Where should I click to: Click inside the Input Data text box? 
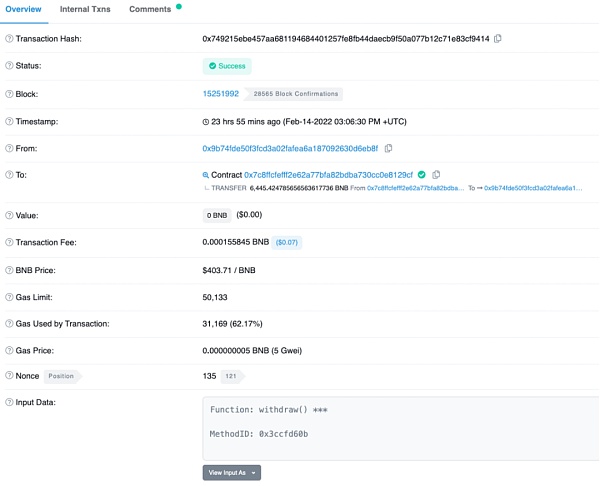tap(400, 429)
